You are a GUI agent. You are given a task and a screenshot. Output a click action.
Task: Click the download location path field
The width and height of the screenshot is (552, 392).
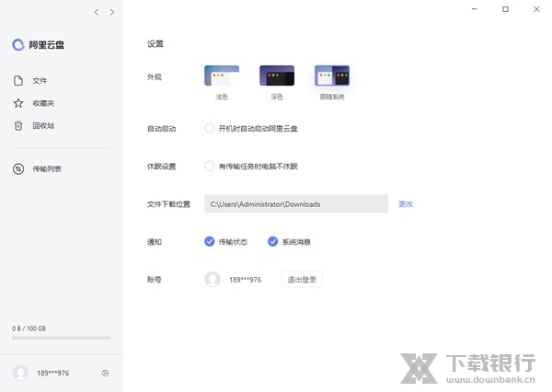coord(296,204)
